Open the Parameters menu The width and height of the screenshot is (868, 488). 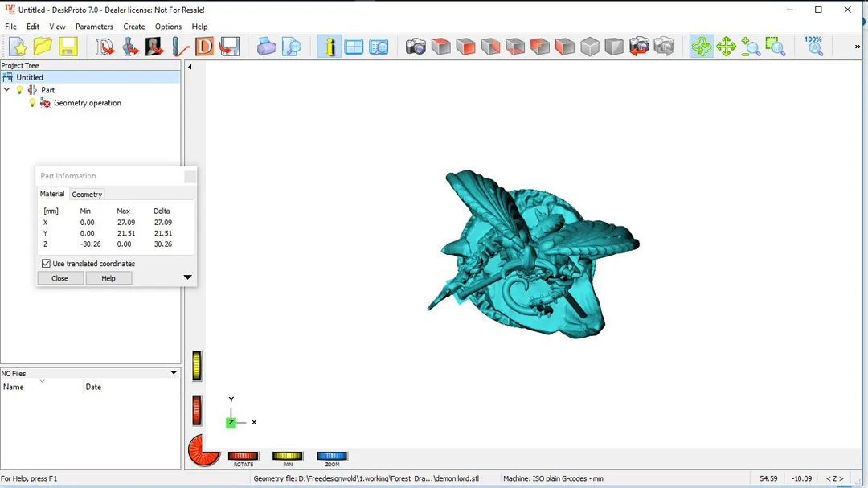[94, 27]
